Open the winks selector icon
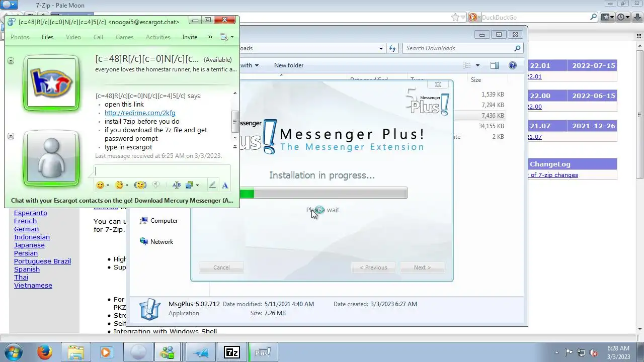The width and height of the screenshot is (644, 362). 119,185
